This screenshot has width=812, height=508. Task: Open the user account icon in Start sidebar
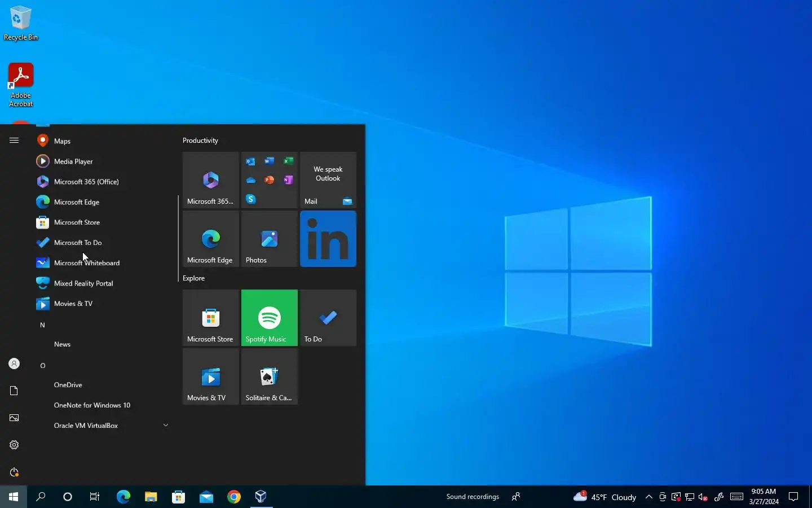pos(14,364)
